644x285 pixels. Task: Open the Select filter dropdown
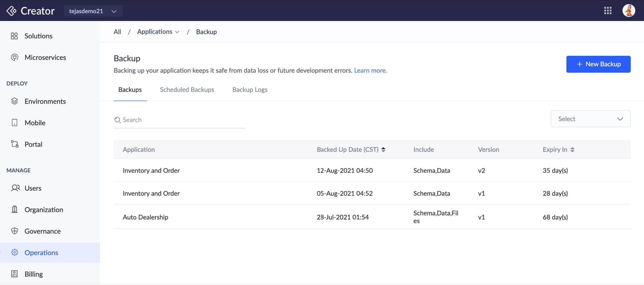click(590, 119)
